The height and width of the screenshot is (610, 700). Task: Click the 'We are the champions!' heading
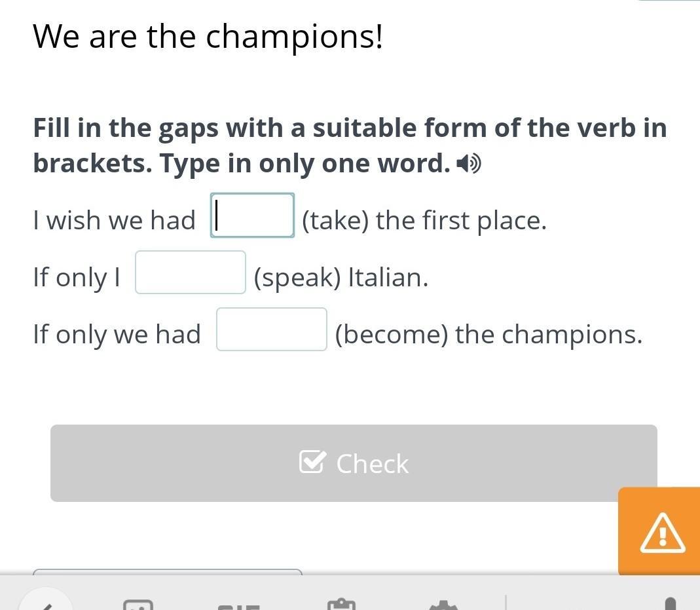pyautogui.click(x=208, y=36)
